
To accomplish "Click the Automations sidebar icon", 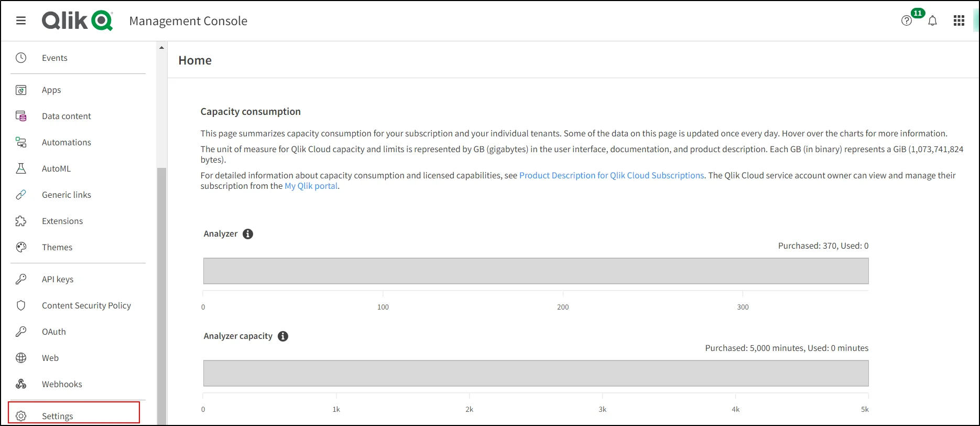I will [21, 142].
